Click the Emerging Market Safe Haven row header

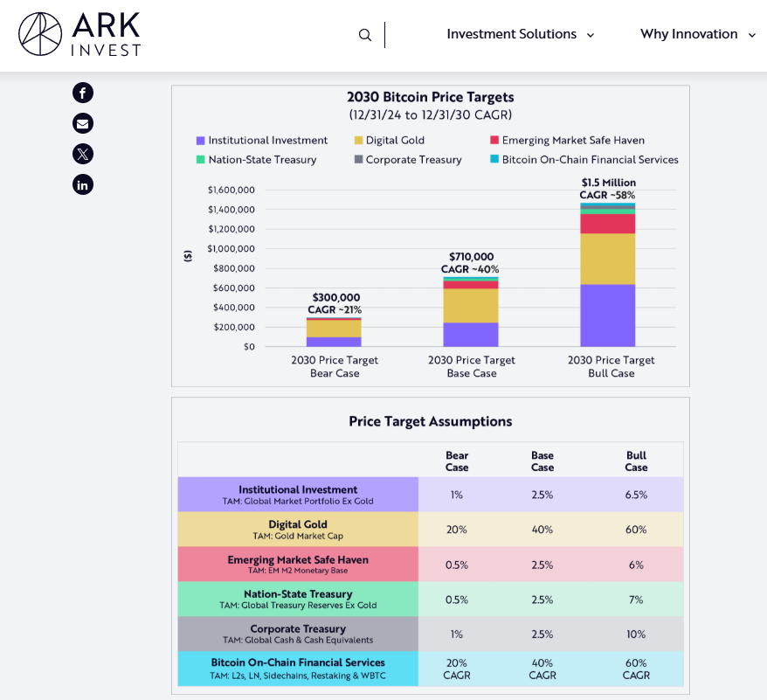coord(298,564)
